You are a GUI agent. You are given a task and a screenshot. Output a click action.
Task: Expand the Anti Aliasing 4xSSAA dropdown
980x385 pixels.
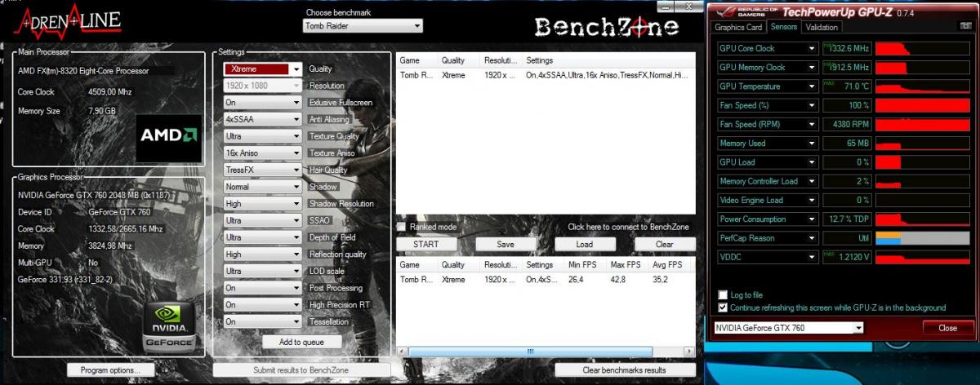[263, 119]
